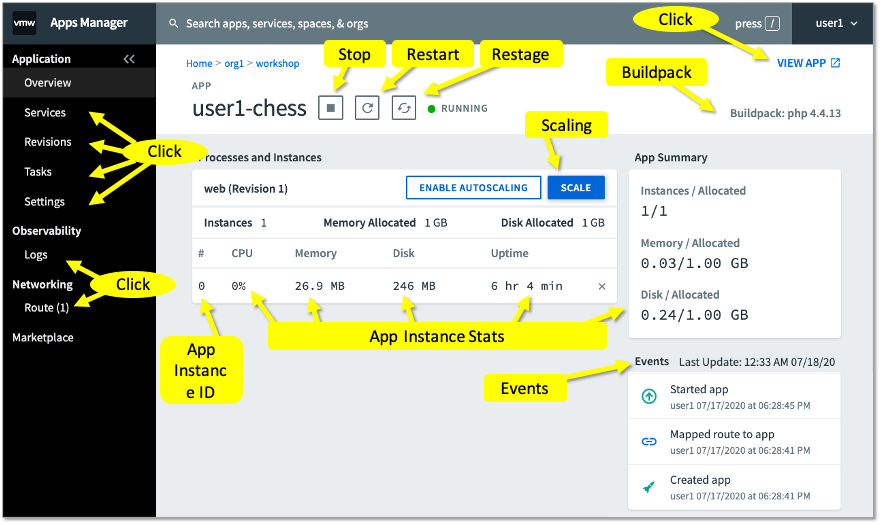
Task: Click the Uptime column header
Action: click(510, 253)
